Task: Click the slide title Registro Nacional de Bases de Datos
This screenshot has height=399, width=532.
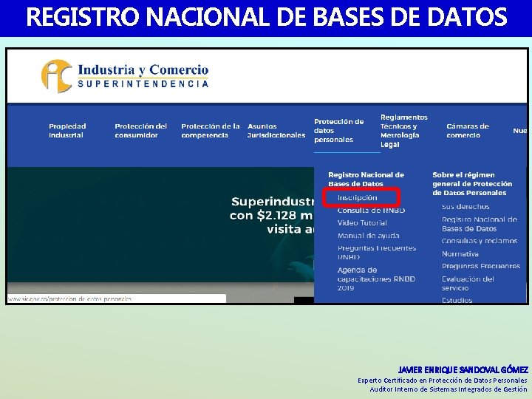Action: pyautogui.click(x=266, y=17)
